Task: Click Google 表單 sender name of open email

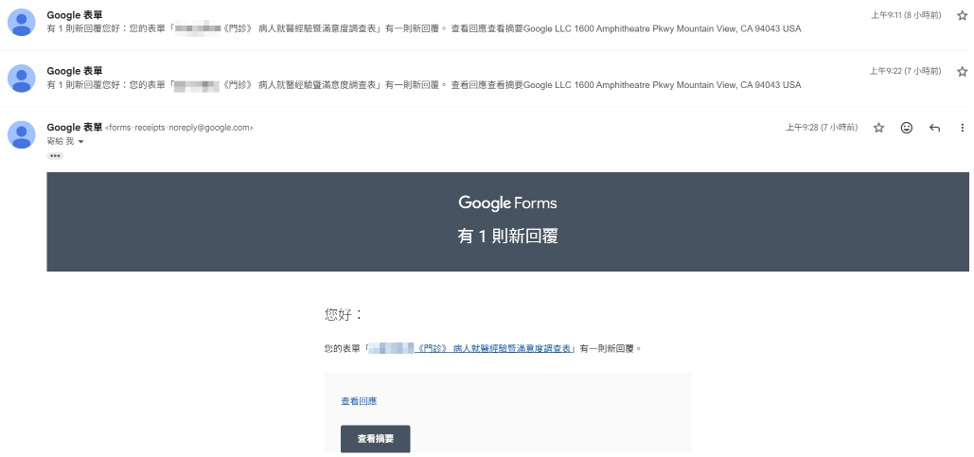Action: click(x=75, y=127)
